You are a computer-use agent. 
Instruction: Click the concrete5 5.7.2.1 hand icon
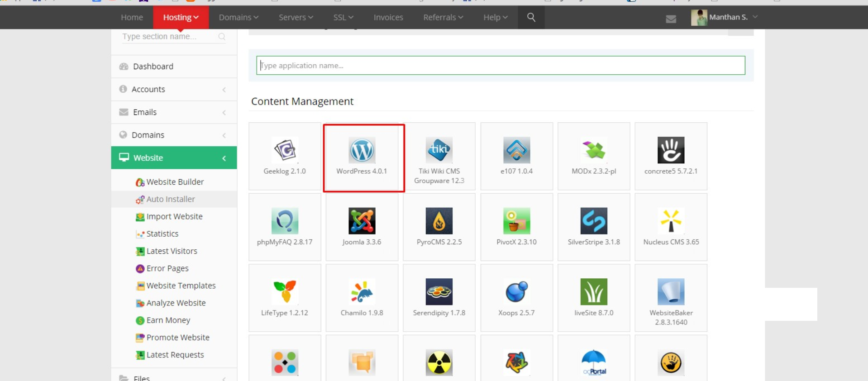[x=671, y=151]
